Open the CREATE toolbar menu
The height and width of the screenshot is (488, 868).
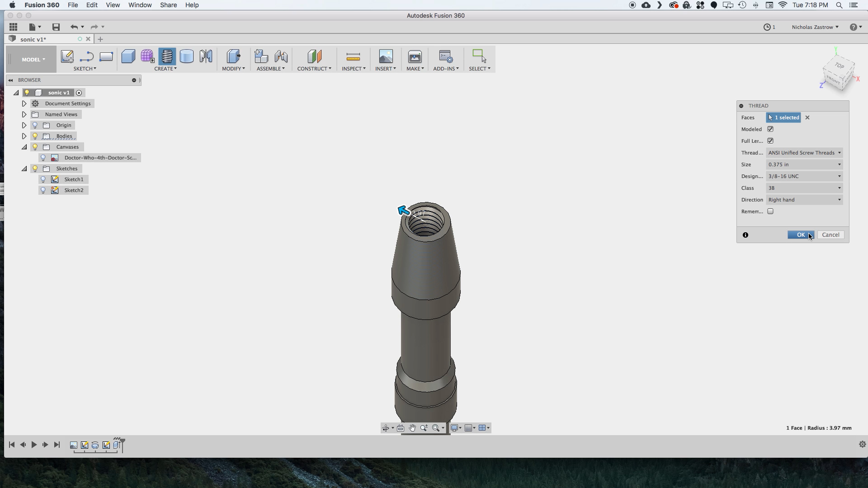coord(165,69)
